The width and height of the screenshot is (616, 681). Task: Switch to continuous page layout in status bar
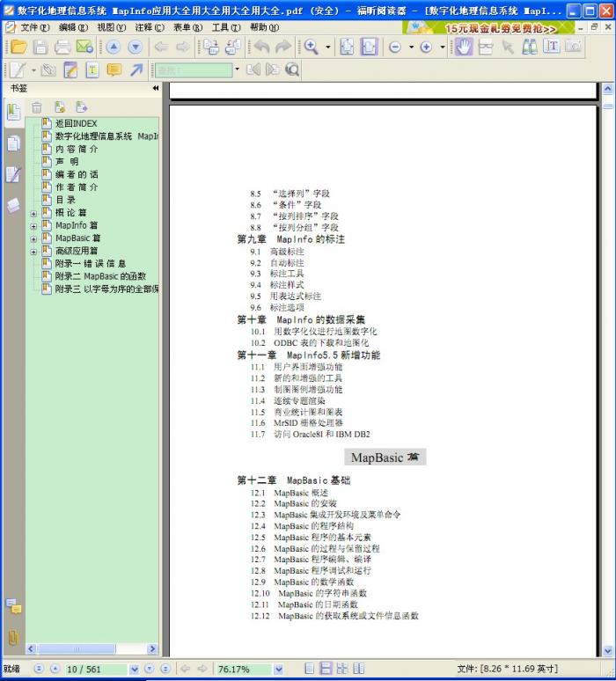(x=326, y=669)
